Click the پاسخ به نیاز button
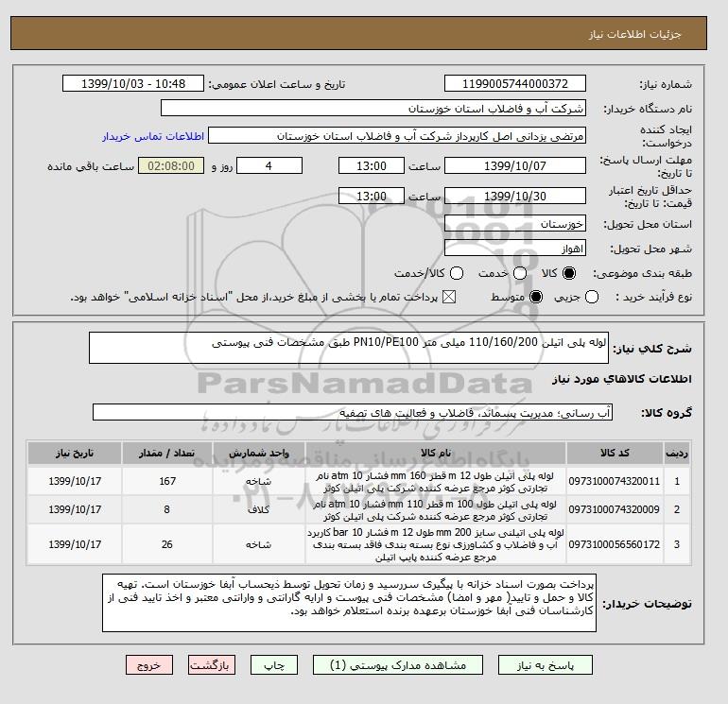 546,665
